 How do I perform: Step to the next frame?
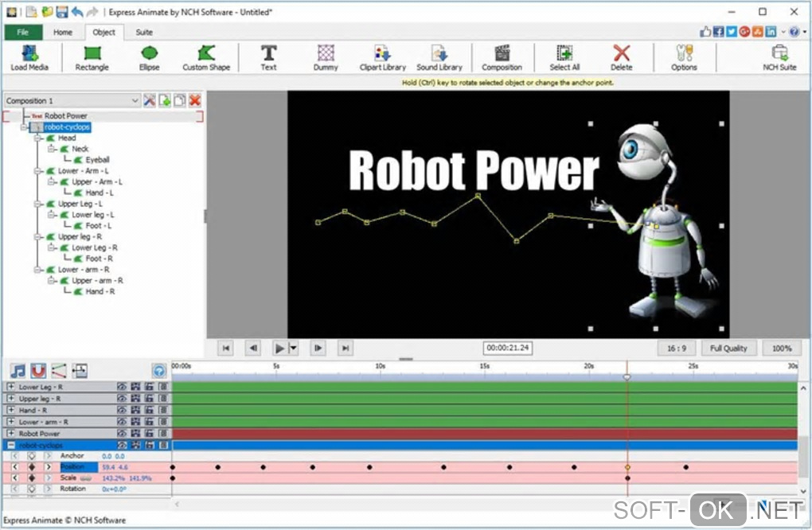318,348
